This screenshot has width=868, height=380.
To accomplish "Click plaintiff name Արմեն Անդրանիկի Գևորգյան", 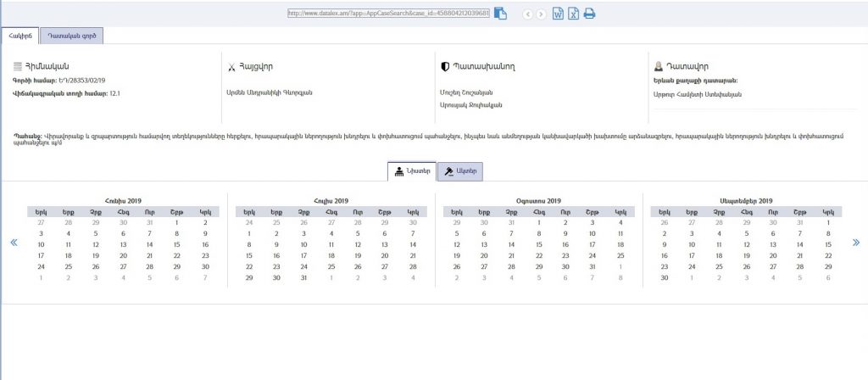I will pyautogui.click(x=270, y=92).
